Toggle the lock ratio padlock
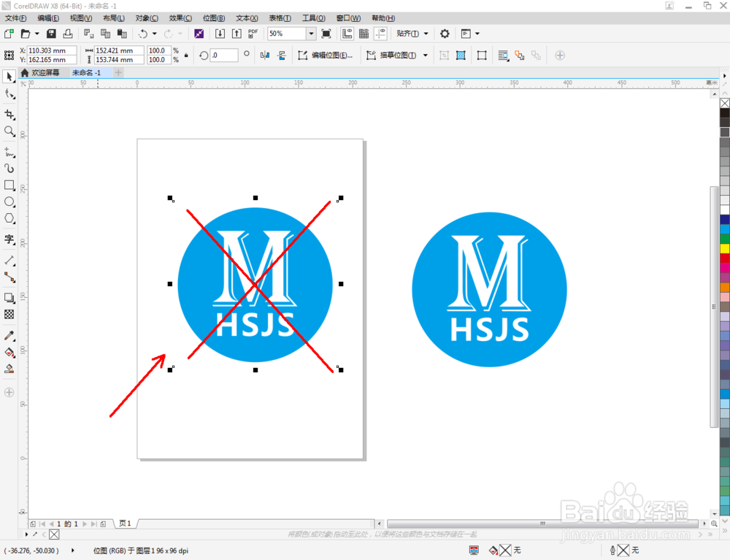The width and height of the screenshot is (730, 560). [x=186, y=55]
